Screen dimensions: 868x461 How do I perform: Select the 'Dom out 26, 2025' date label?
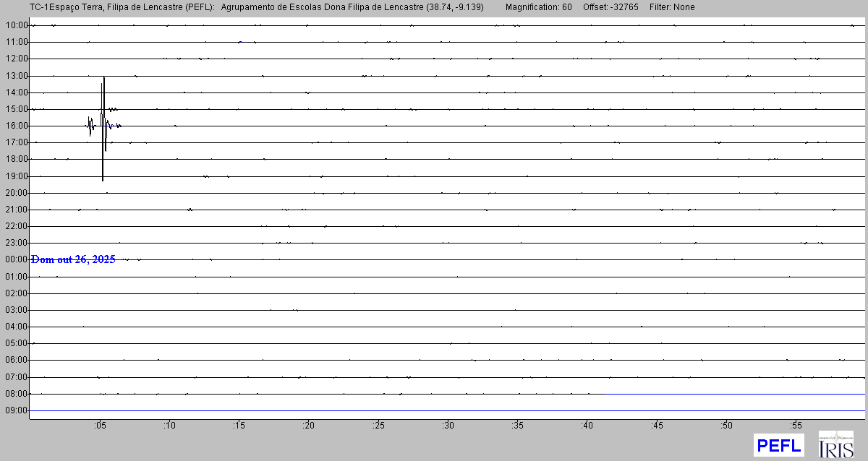73,259
